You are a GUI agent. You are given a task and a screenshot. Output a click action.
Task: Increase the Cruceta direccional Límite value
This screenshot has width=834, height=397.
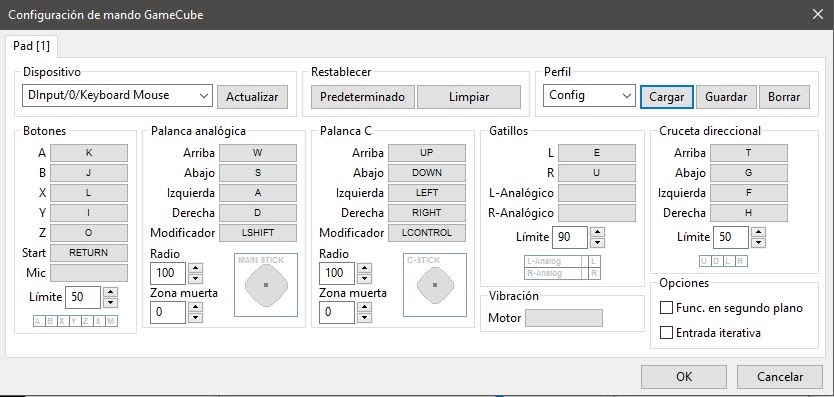point(759,232)
